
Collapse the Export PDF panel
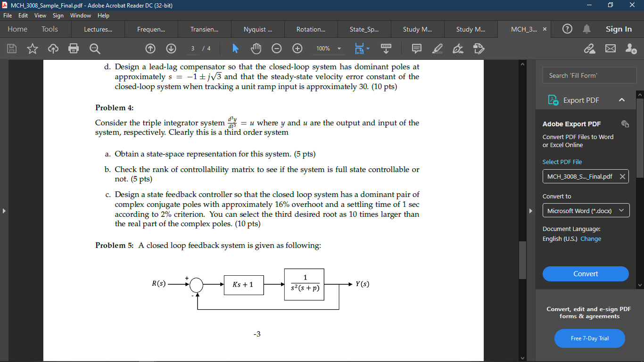click(x=622, y=100)
